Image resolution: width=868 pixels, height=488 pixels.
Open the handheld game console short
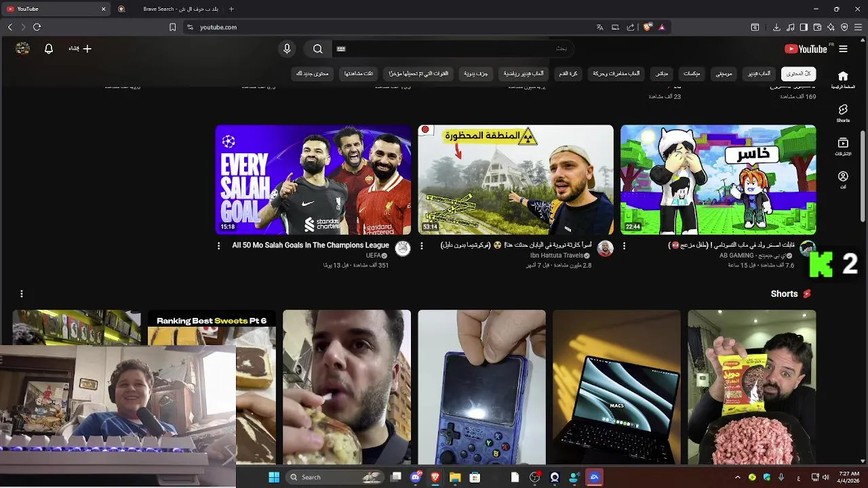pyautogui.click(x=481, y=388)
